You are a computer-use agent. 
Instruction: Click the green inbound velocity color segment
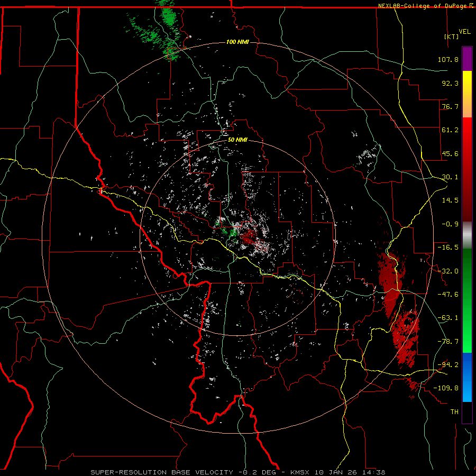pyautogui.click(x=467, y=300)
